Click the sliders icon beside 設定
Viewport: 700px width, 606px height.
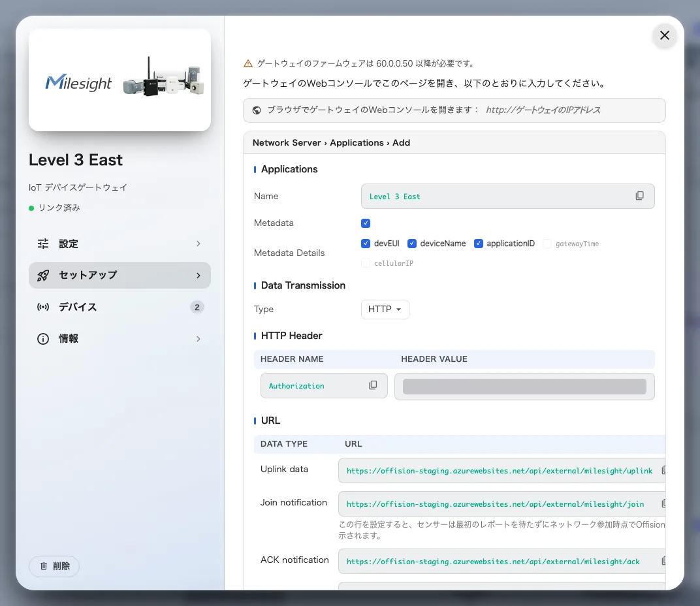click(43, 244)
